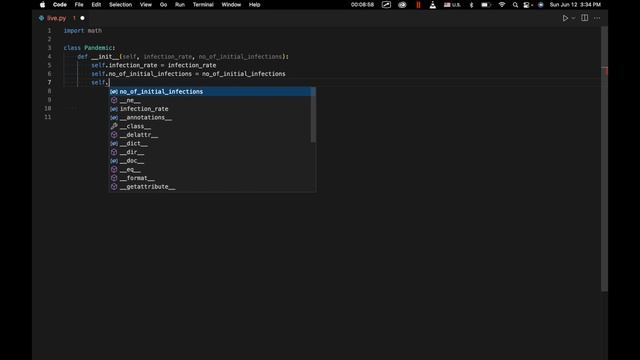The image size is (640, 360).
Task: Click the def __init__ line
Action: point(183,57)
